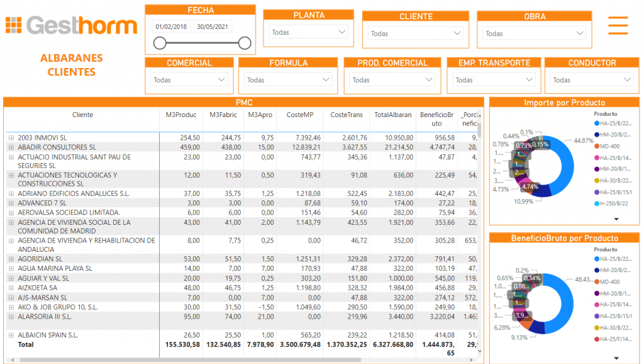Expand the ALBAICIN SPAIN S.L. row

[11, 335]
